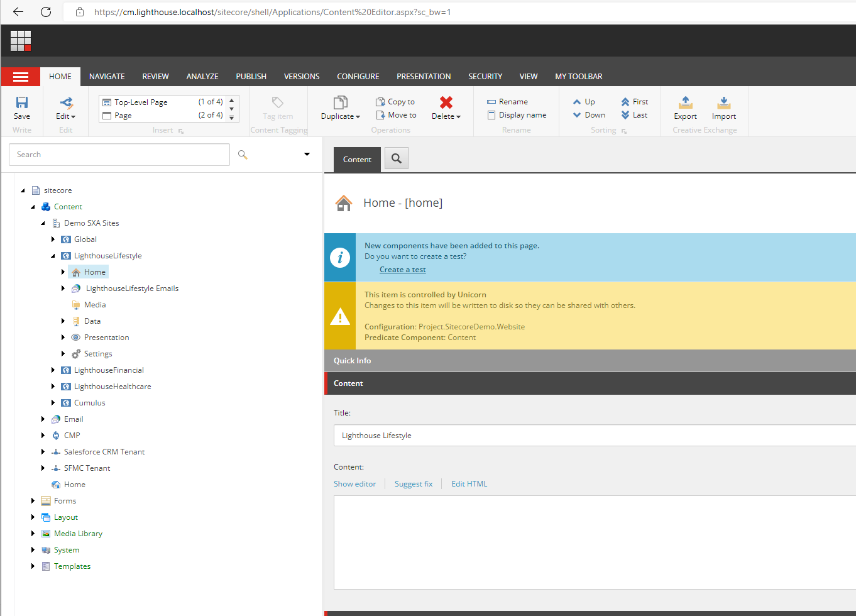Select the Cumulus tree item

pos(90,403)
